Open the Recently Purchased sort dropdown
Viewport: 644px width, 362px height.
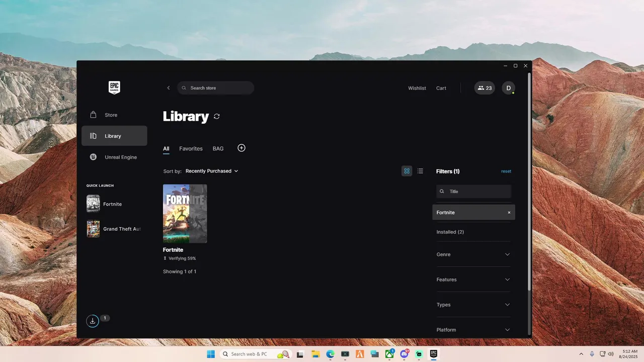[x=212, y=171]
